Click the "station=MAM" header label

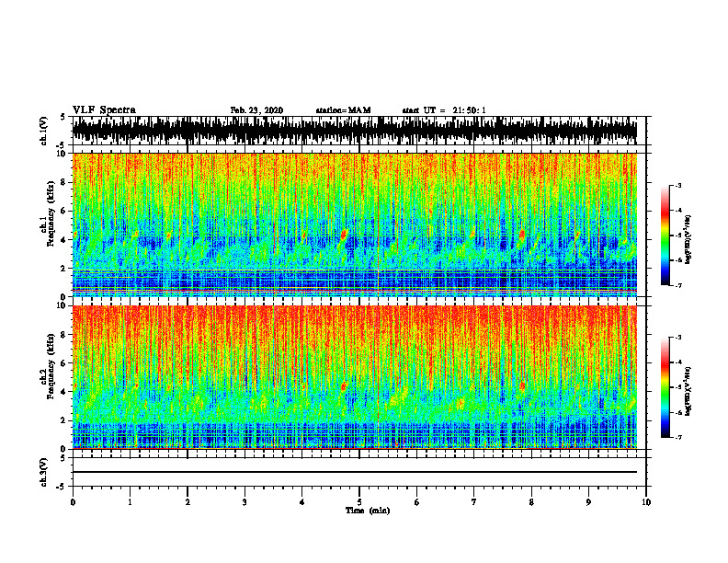(343, 110)
